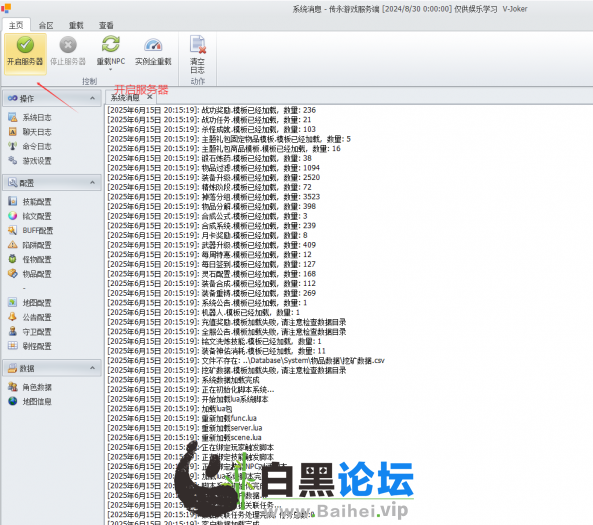The width and height of the screenshot is (593, 525).
Task: Open 公告配置 in the sidebar
Action: pos(29,317)
